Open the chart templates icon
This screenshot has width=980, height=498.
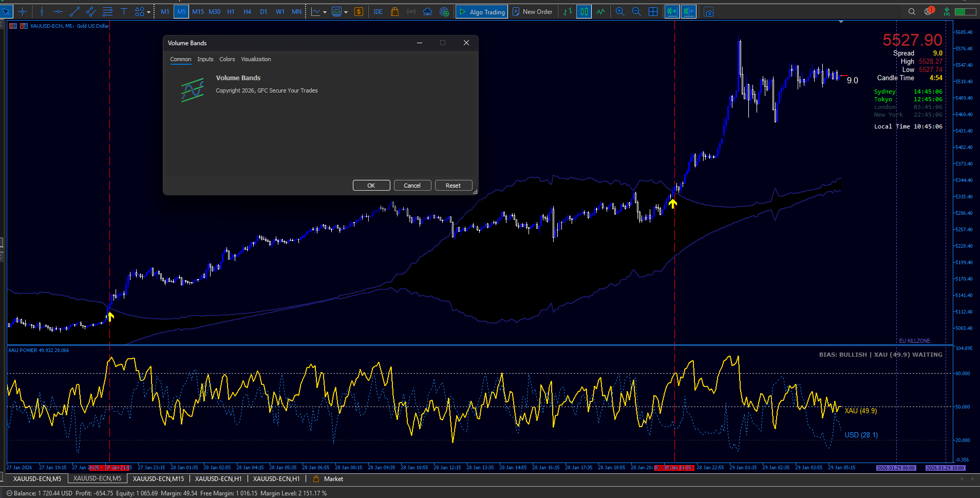[x=336, y=11]
